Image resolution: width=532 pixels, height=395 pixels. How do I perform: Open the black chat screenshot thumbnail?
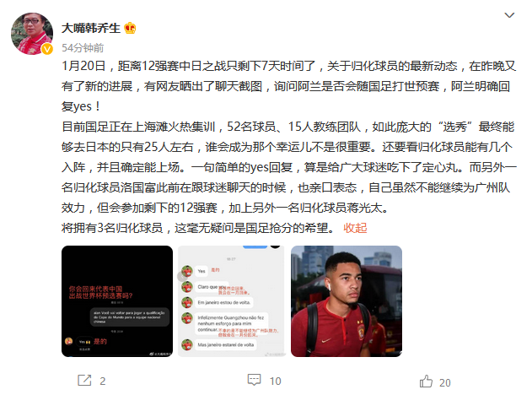117,301
